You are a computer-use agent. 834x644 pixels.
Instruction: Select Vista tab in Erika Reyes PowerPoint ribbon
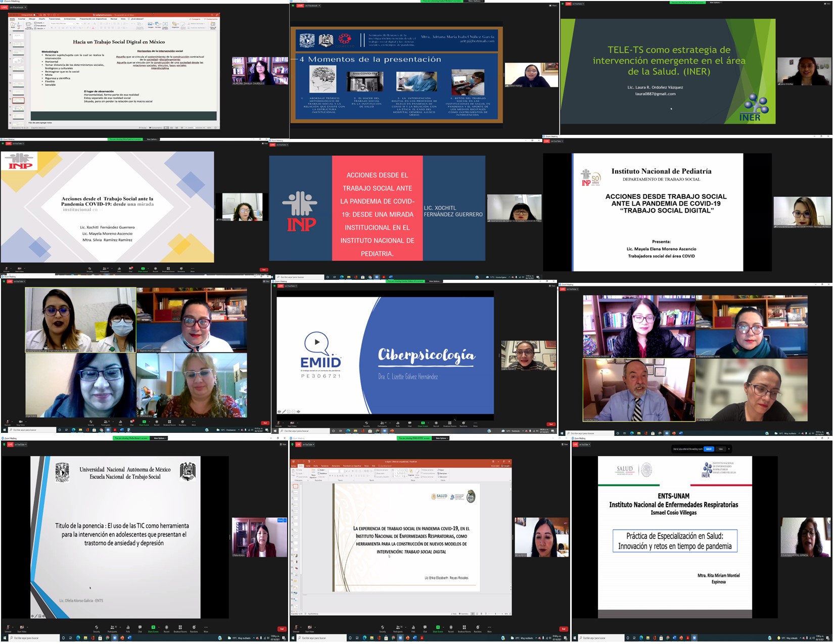click(374, 466)
